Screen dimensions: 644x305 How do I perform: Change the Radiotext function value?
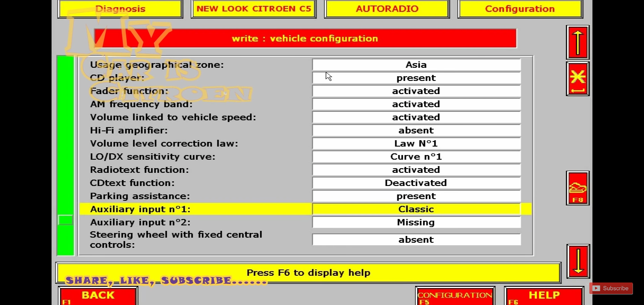point(416,170)
